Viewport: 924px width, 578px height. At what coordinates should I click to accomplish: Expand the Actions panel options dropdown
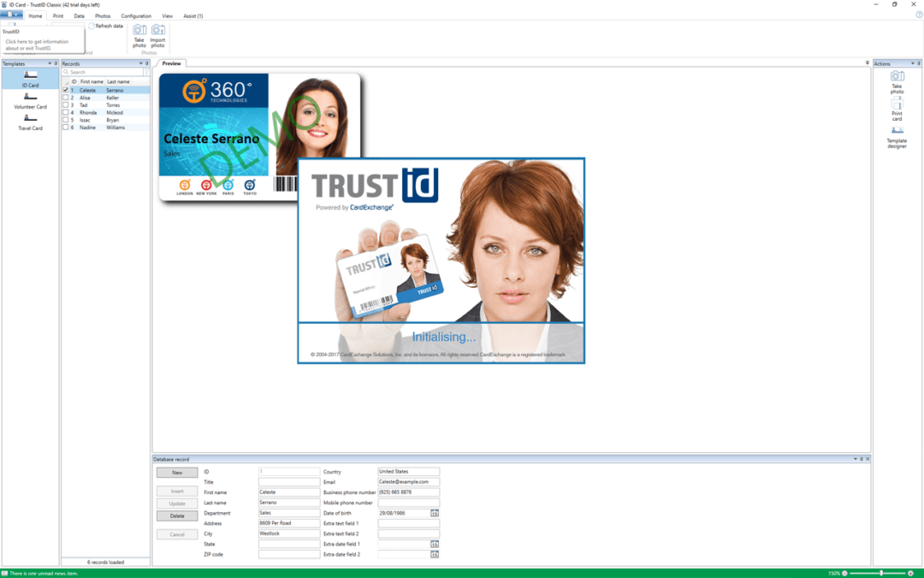point(912,63)
